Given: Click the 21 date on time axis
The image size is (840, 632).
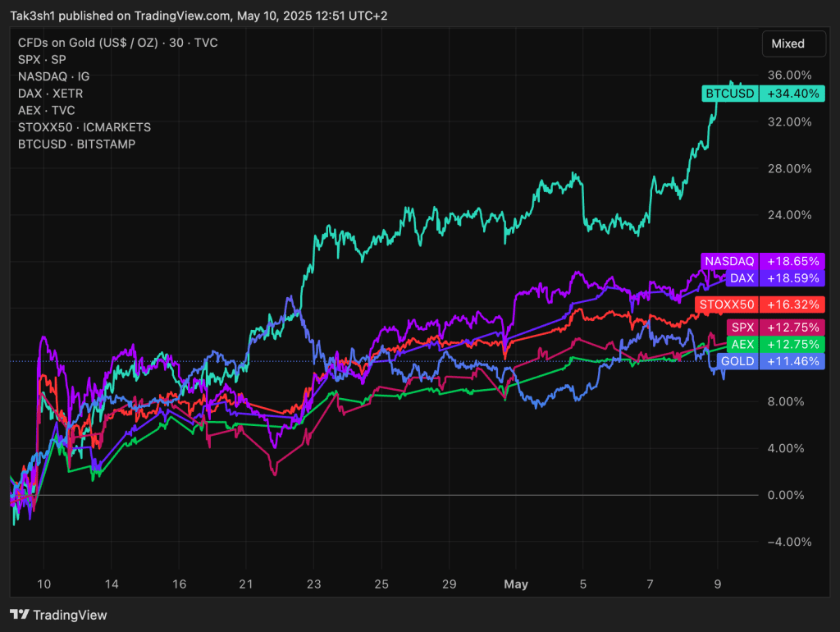Looking at the screenshot, I should click(246, 584).
